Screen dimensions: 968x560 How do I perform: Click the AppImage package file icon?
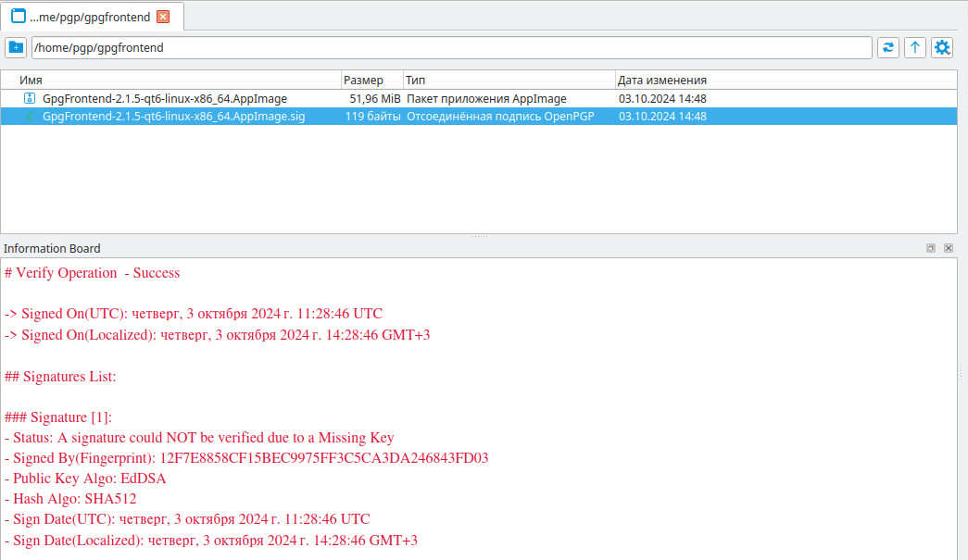(29, 98)
